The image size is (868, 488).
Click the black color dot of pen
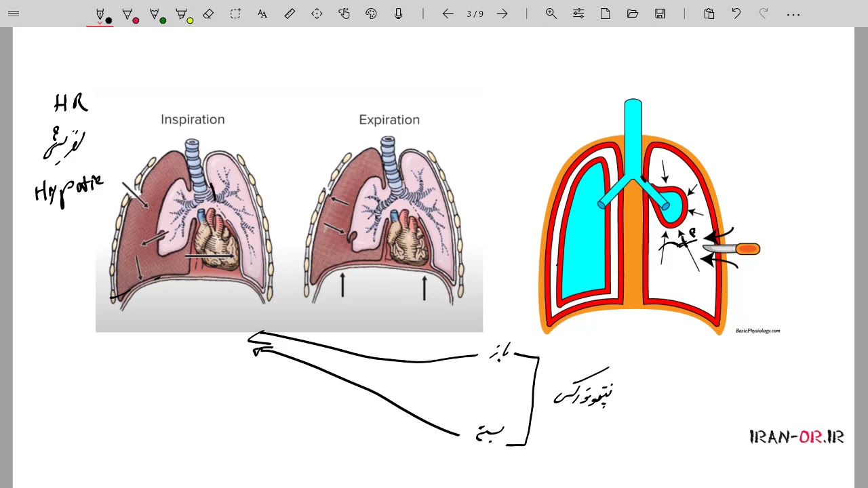108,20
